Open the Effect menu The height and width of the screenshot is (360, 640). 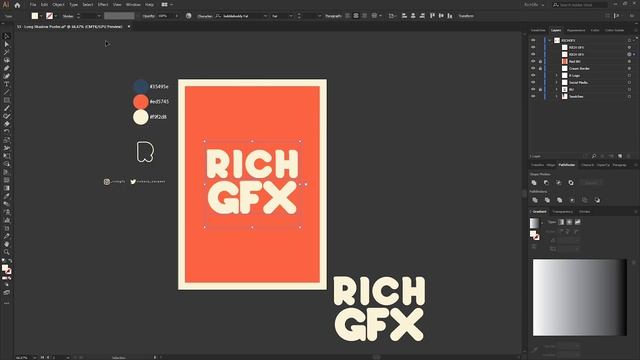pyautogui.click(x=102, y=4)
